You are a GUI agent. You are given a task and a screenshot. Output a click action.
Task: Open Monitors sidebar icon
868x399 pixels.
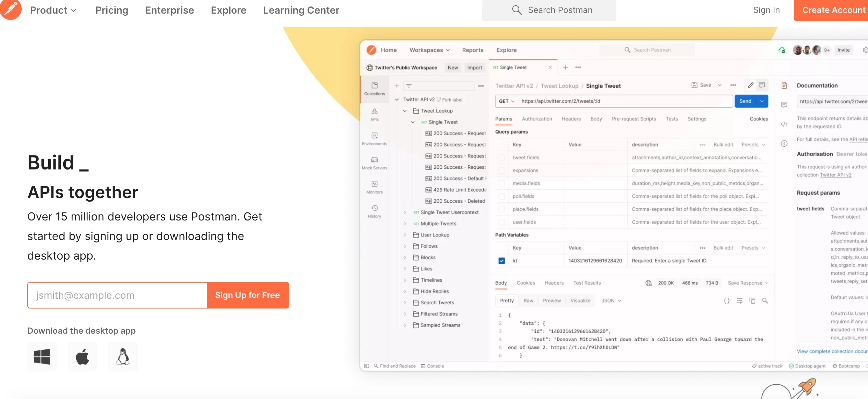[x=375, y=187]
